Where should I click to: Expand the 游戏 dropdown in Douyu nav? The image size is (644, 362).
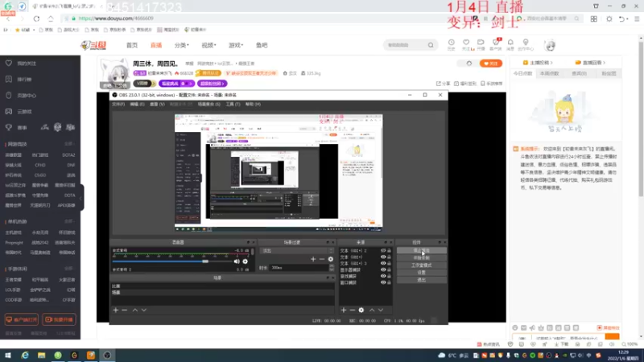(236, 45)
